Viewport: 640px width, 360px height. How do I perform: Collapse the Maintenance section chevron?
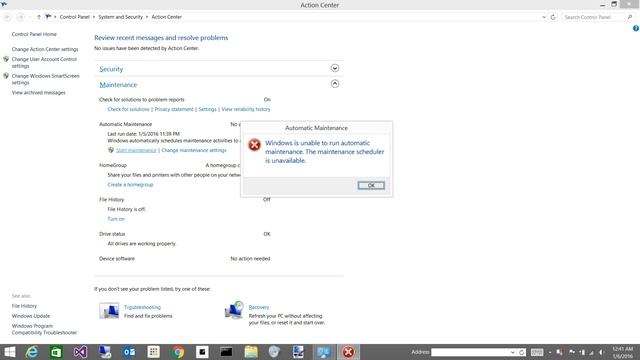coord(335,84)
